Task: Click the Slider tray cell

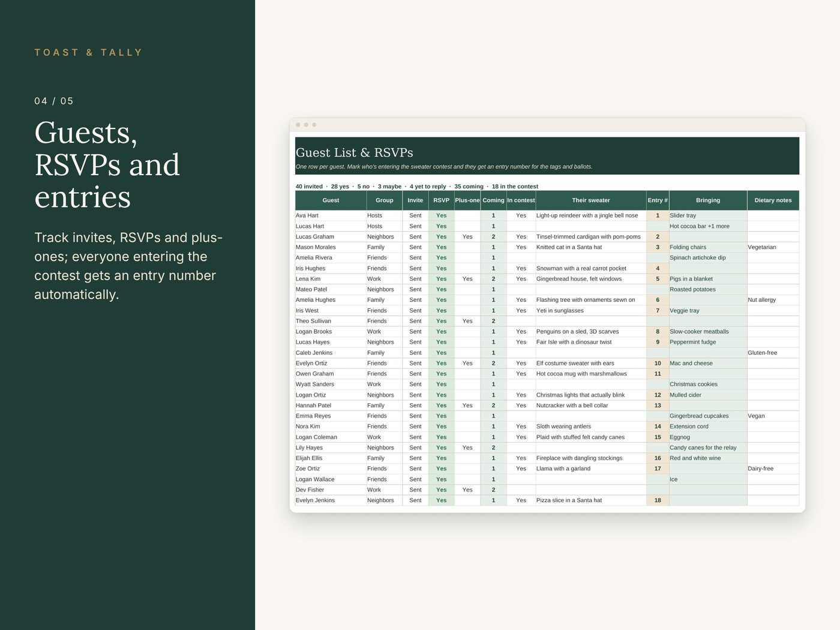Action: pyautogui.click(x=708, y=215)
